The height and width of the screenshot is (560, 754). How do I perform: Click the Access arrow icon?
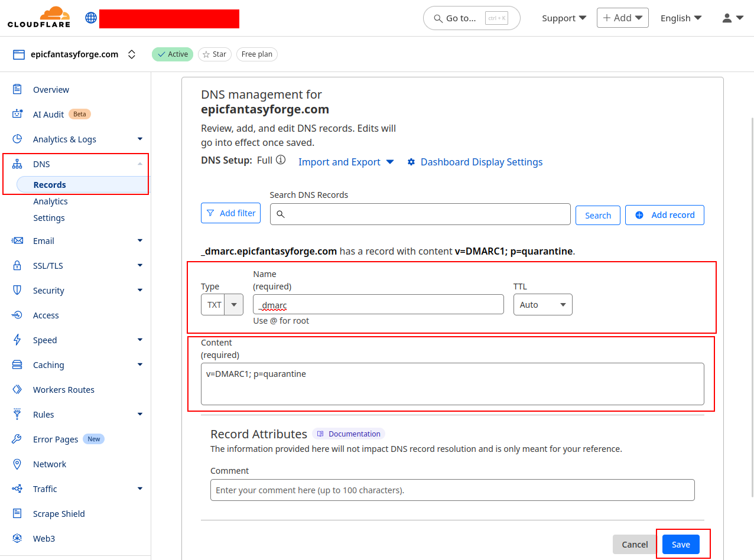point(17,315)
